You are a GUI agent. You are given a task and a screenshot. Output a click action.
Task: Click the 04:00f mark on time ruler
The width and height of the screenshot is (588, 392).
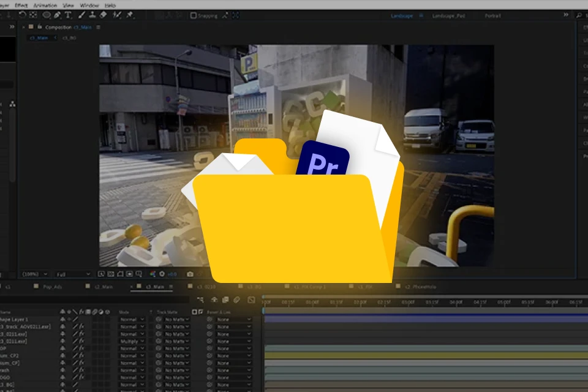click(x=456, y=302)
